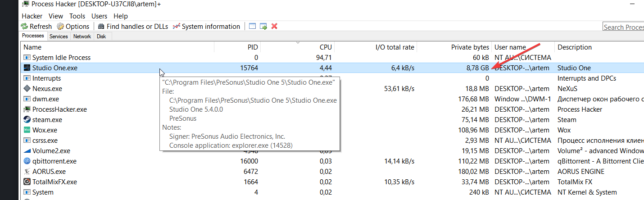Open the Hacker menu
Image resolution: width=644 pixels, height=200 pixels.
[32, 16]
